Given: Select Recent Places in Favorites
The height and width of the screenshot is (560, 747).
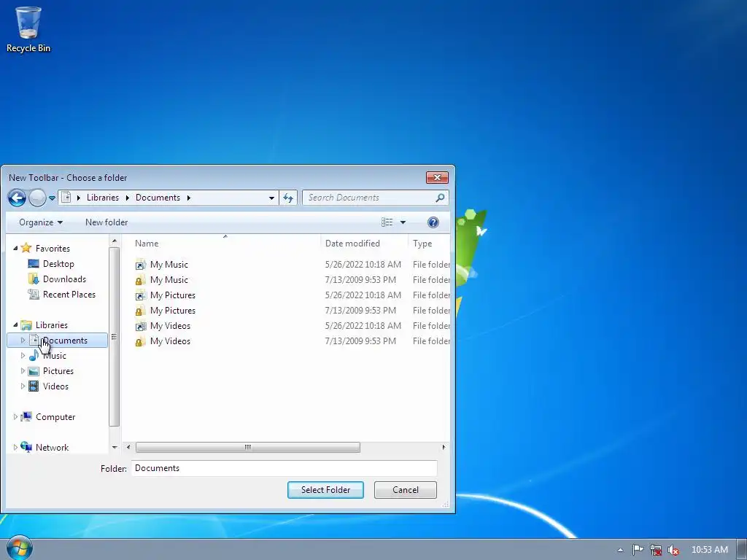Looking at the screenshot, I should click(69, 295).
